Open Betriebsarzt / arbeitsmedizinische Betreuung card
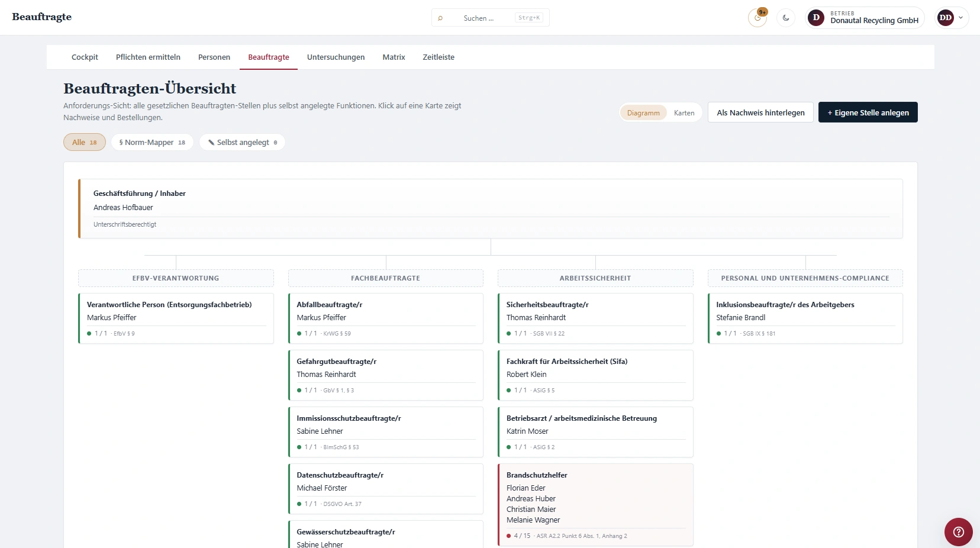The image size is (980, 548). coord(595,432)
